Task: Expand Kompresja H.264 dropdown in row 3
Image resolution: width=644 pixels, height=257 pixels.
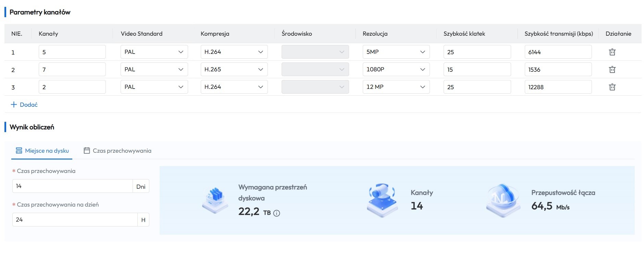Action: [234, 87]
